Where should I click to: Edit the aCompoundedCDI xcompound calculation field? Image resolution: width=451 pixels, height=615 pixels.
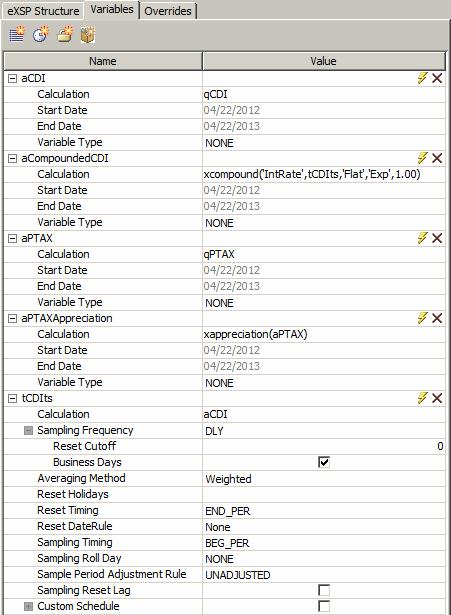[x=324, y=174]
